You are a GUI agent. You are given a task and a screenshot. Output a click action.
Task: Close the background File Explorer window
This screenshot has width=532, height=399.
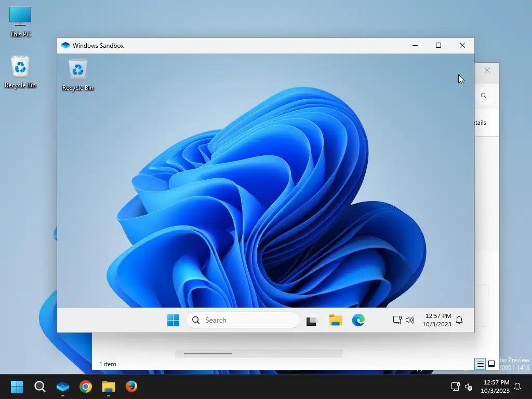pyautogui.click(x=487, y=70)
